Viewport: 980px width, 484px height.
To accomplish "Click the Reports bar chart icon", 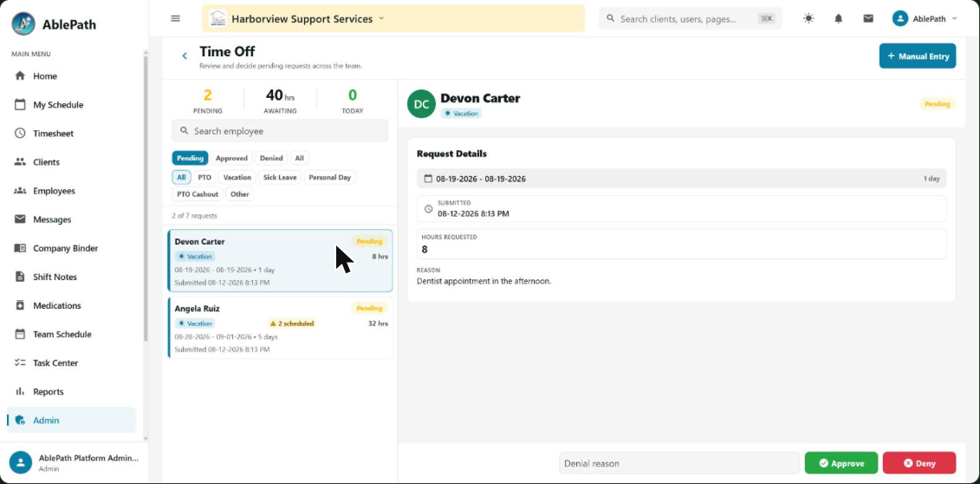I will coord(20,391).
